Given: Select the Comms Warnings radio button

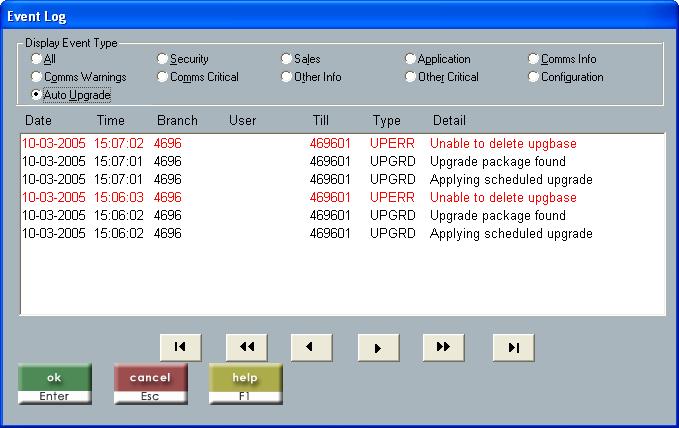Looking at the screenshot, I should pos(79,77).
